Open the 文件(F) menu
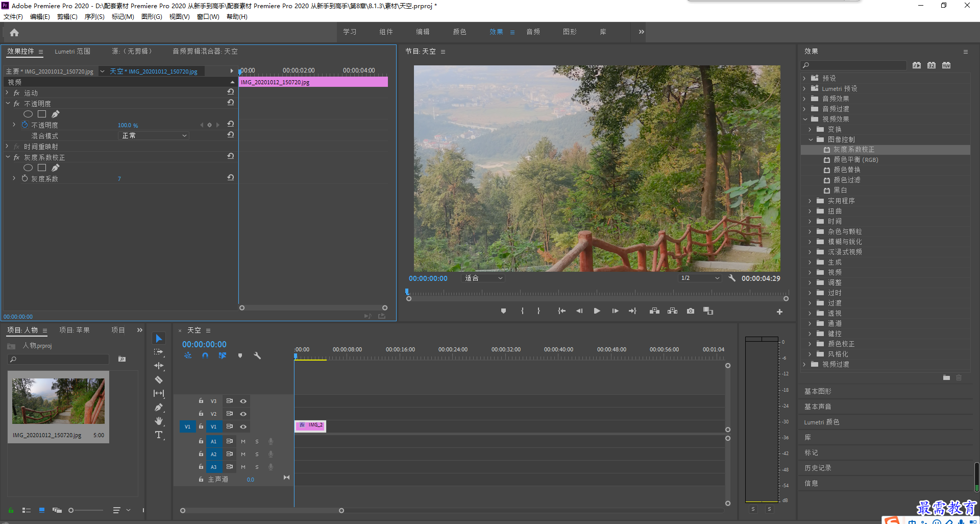980x524 pixels. point(13,16)
